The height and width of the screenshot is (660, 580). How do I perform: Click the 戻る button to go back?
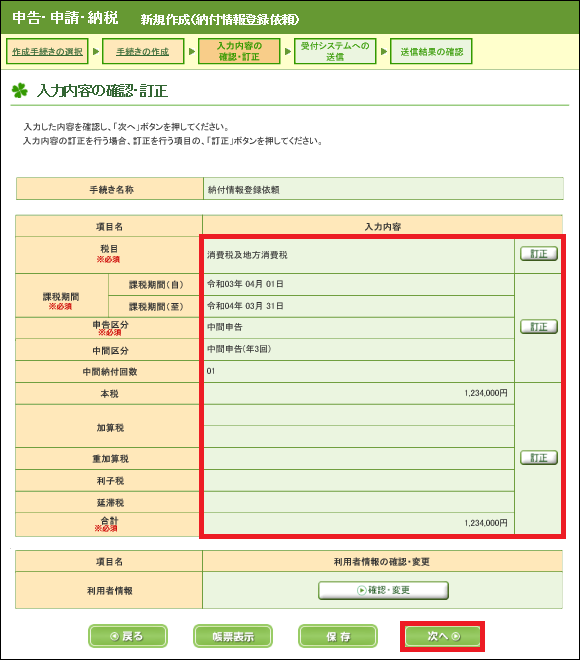(x=128, y=636)
